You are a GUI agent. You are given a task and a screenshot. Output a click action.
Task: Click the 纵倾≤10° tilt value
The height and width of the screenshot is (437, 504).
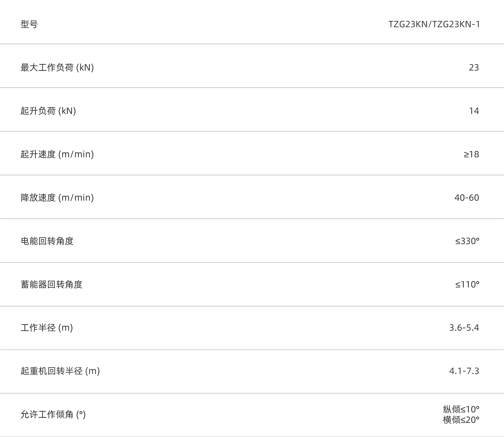point(461,409)
